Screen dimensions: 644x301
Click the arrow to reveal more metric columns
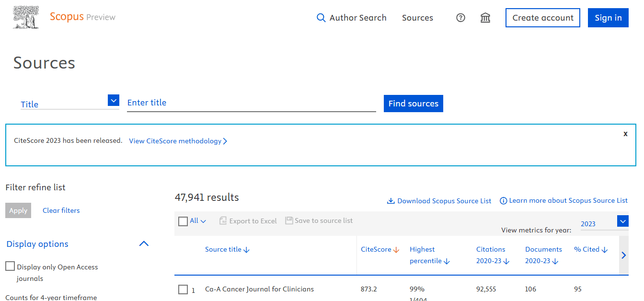click(624, 255)
